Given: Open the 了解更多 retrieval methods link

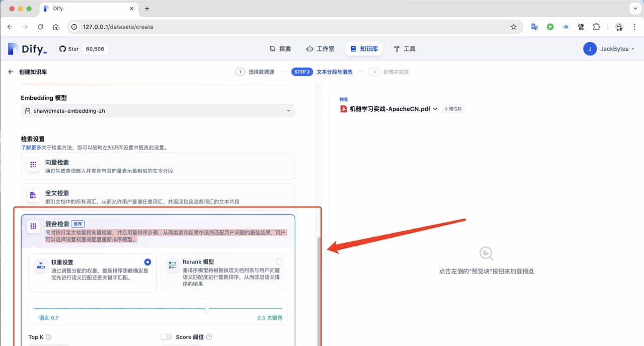Looking at the screenshot, I should click(x=30, y=146).
